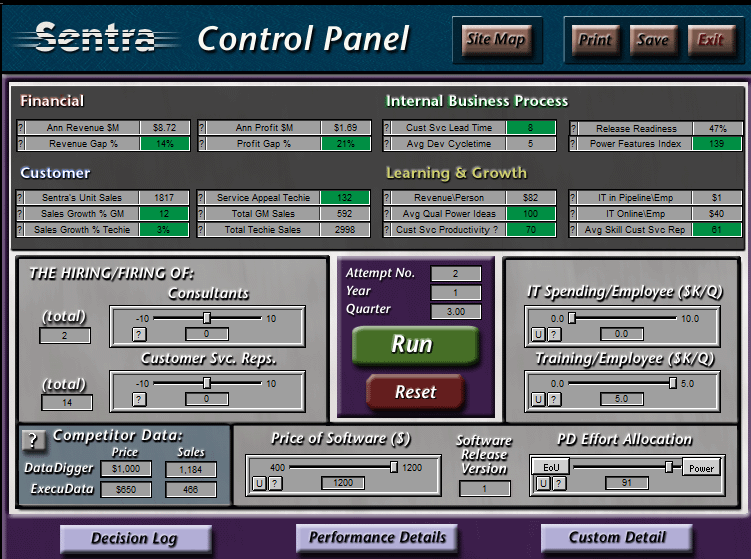
Task: Click the IT Spending help question mark
Action: 554,334
